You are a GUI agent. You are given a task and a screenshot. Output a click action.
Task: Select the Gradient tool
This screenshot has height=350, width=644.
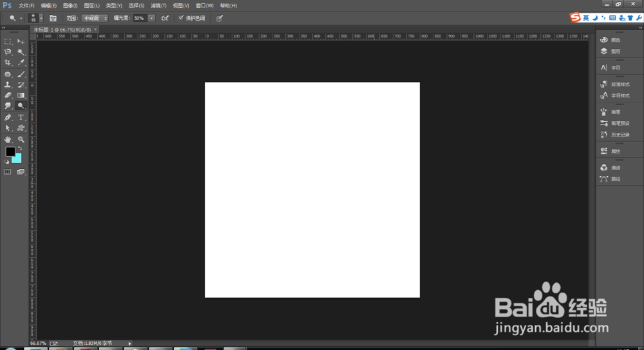tap(21, 95)
